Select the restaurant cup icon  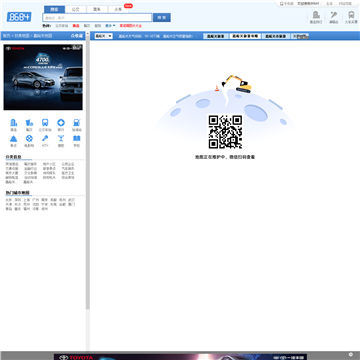tap(29, 123)
